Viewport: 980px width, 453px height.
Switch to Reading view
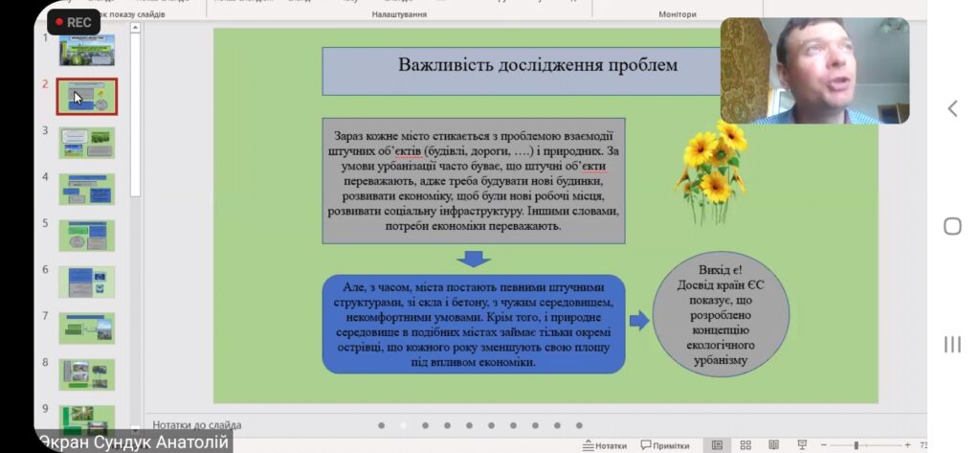click(773, 445)
